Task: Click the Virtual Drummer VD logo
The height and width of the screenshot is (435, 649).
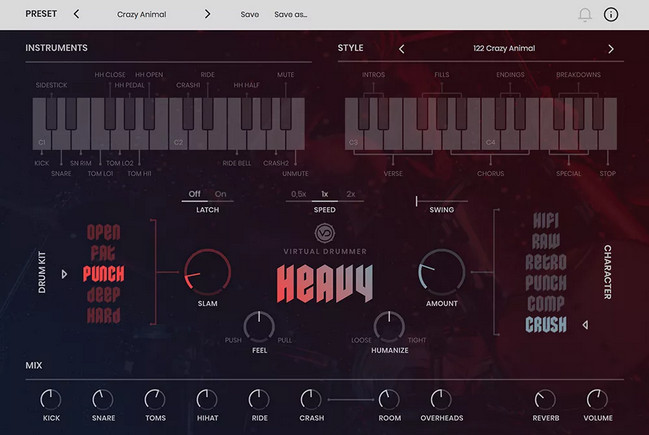Action: point(325,233)
